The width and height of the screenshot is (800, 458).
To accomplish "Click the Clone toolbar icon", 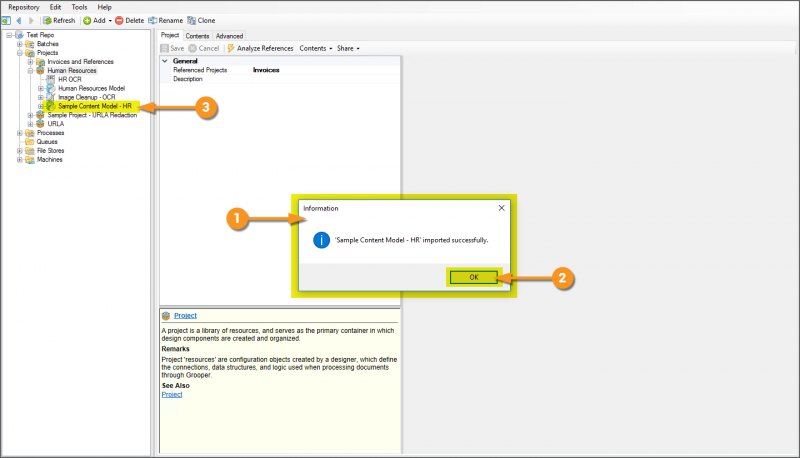I will (x=191, y=20).
